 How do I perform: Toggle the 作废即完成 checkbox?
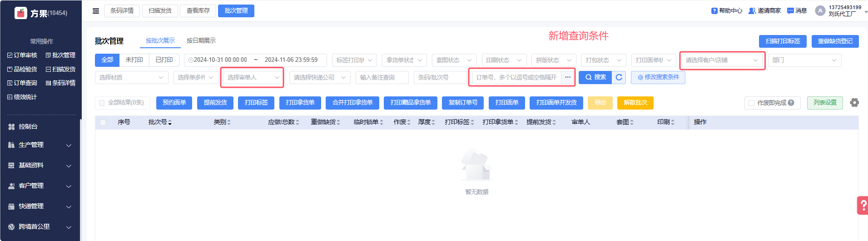pyautogui.click(x=751, y=103)
